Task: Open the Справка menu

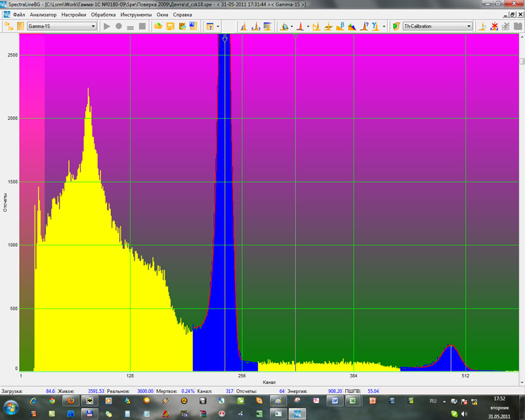Action: point(182,14)
